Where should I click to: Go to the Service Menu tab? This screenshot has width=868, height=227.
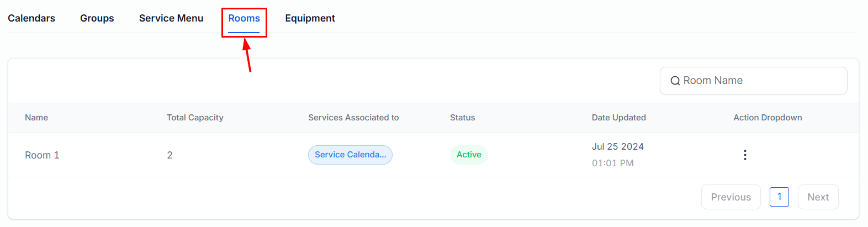pyautogui.click(x=171, y=18)
